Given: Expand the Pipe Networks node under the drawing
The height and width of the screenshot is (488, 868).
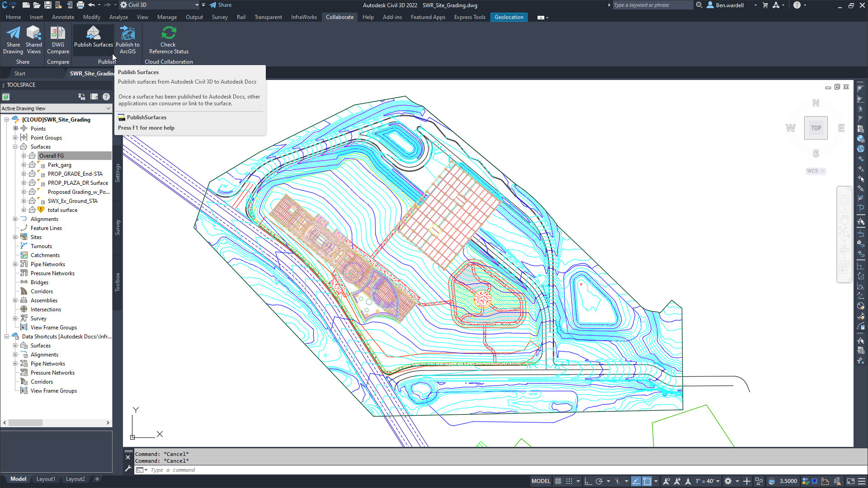Looking at the screenshot, I should tap(15, 264).
